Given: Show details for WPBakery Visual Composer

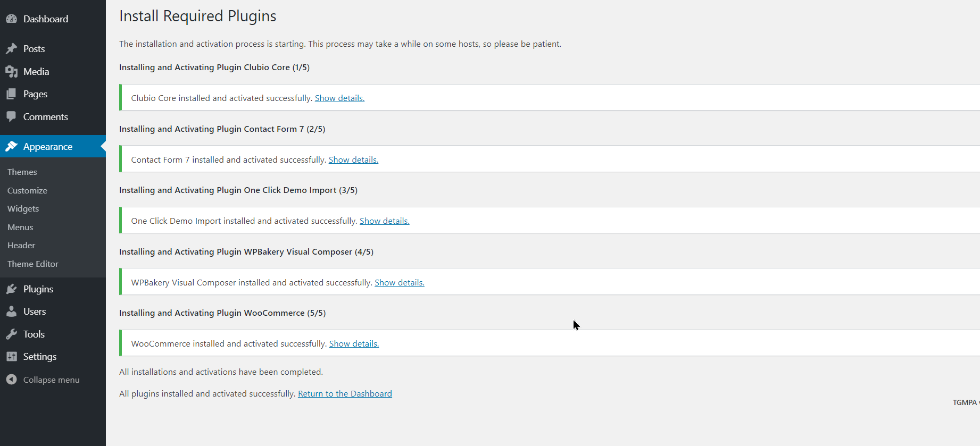Looking at the screenshot, I should (399, 283).
